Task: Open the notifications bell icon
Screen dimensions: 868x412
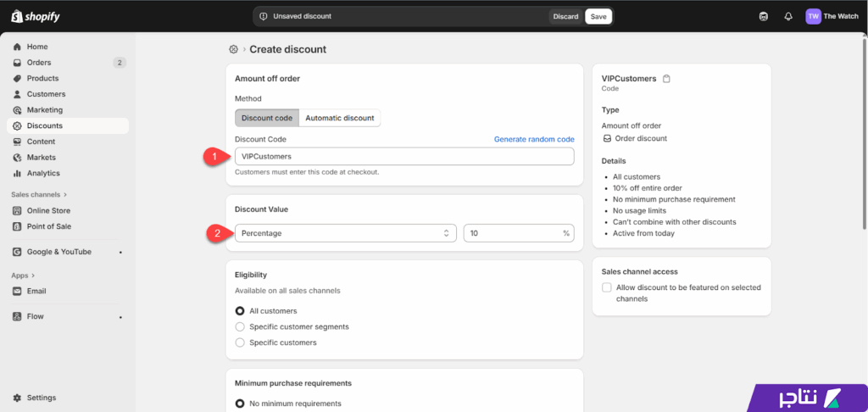Action: tap(787, 16)
